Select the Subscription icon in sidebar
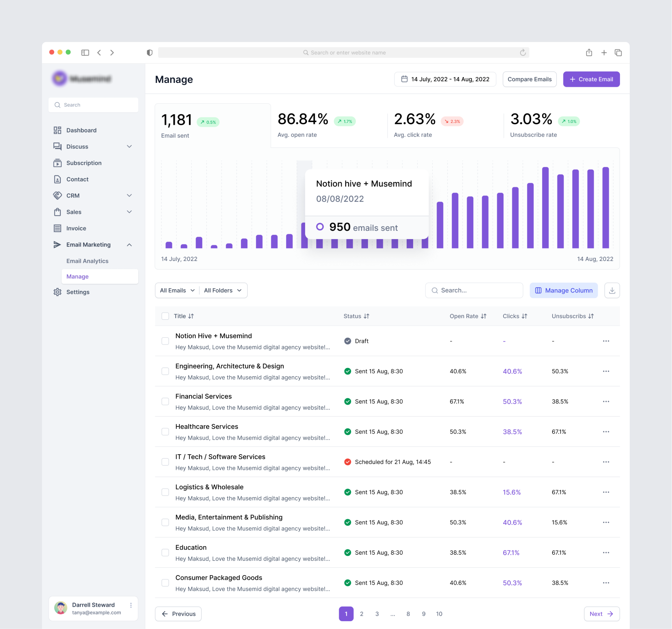This screenshot has height=629, width=672. click(57, 163)
